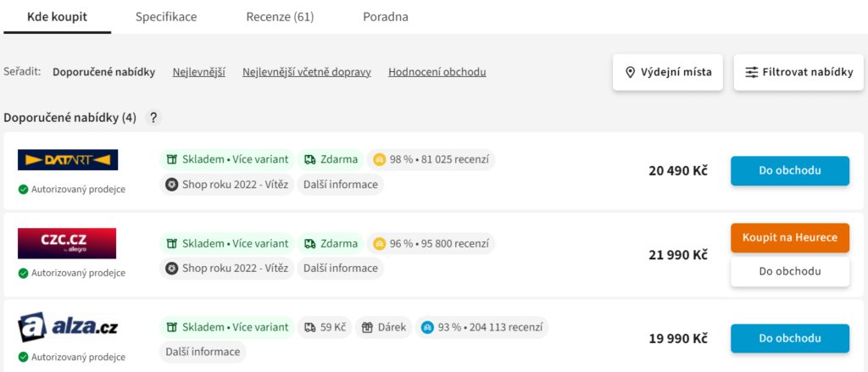Expand Další informace for Datart
The height and width of the screenshot is (372, 868).
pos(341,185)
